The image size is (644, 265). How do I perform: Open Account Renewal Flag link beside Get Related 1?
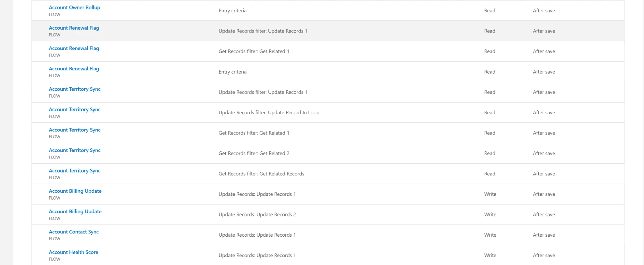tap(74, 48)
